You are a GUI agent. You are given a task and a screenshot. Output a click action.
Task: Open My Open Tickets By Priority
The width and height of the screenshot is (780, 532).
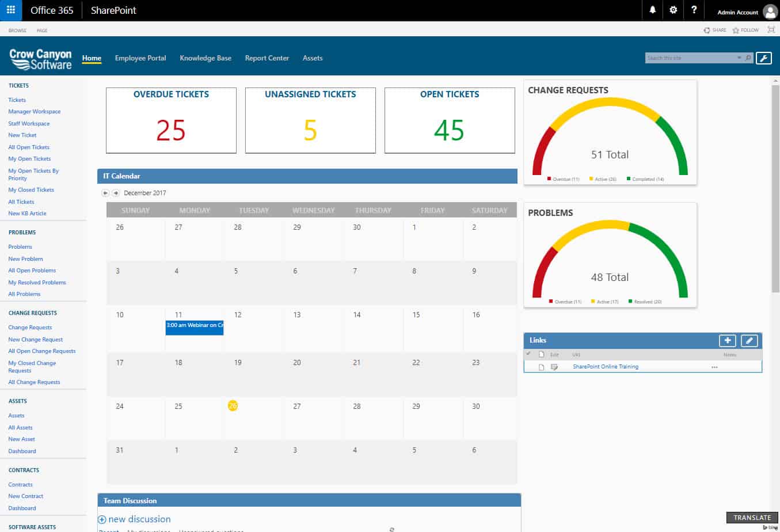tap(33, 174)
